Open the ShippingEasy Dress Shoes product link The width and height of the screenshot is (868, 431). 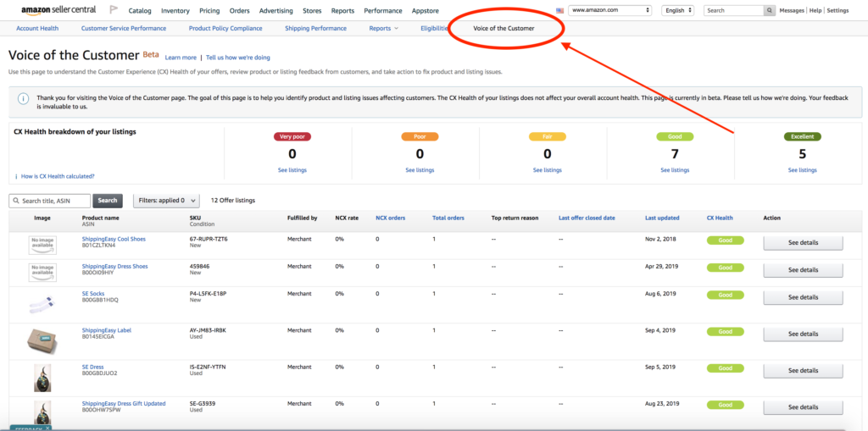coord(114,266)
